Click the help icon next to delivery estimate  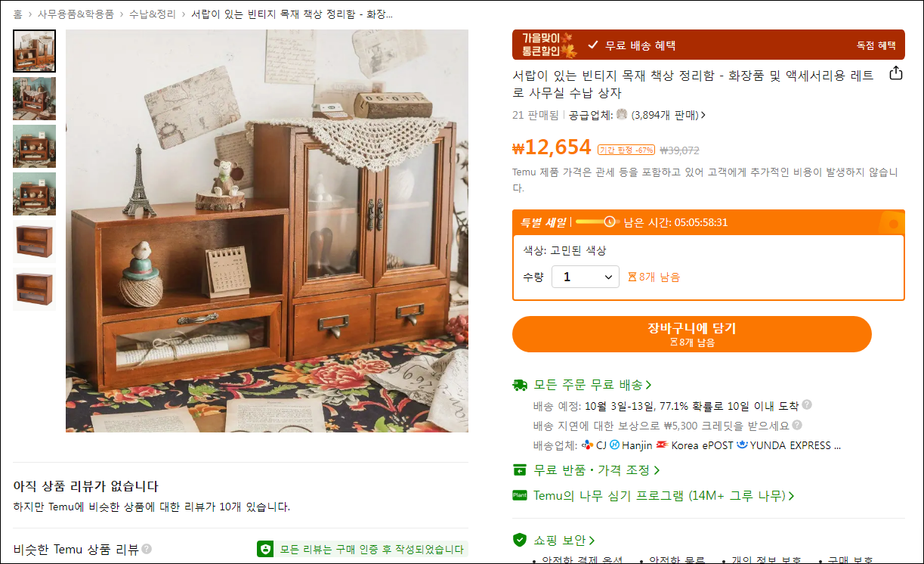pos(807,405)
